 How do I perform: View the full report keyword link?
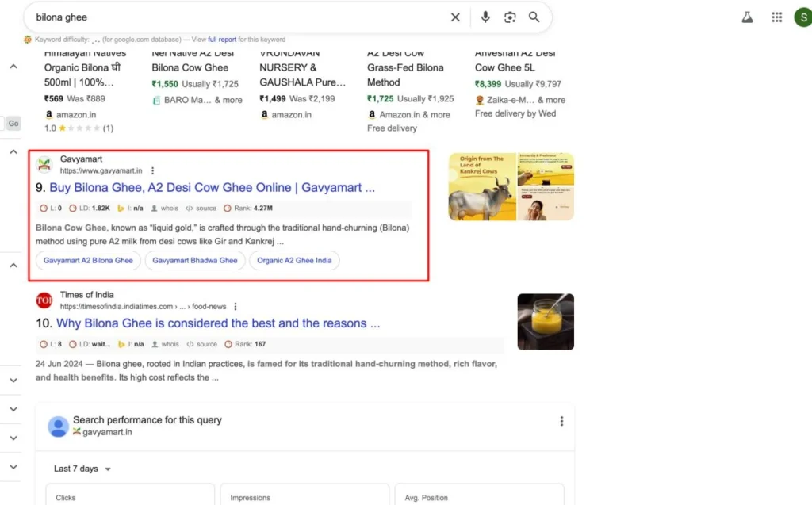[222, 40]
